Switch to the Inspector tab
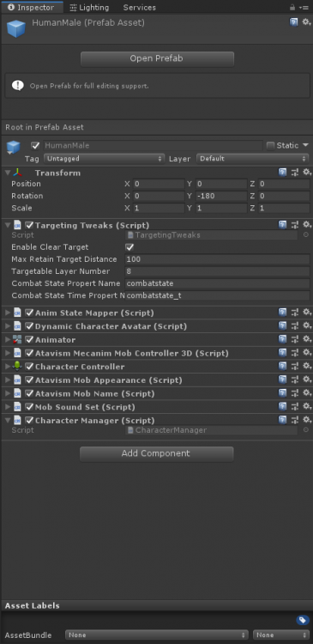This screenshot has height=644, width=313. (x=31, y=8)
